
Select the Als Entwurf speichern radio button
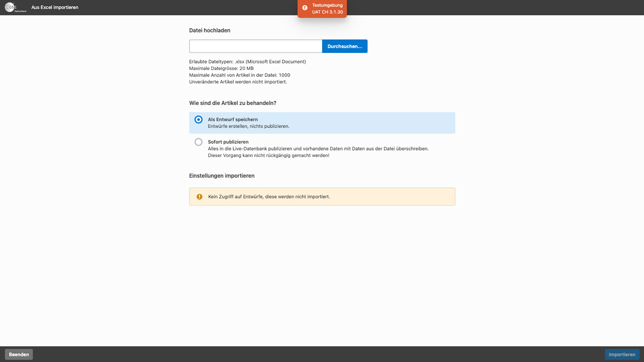(198, 119)
